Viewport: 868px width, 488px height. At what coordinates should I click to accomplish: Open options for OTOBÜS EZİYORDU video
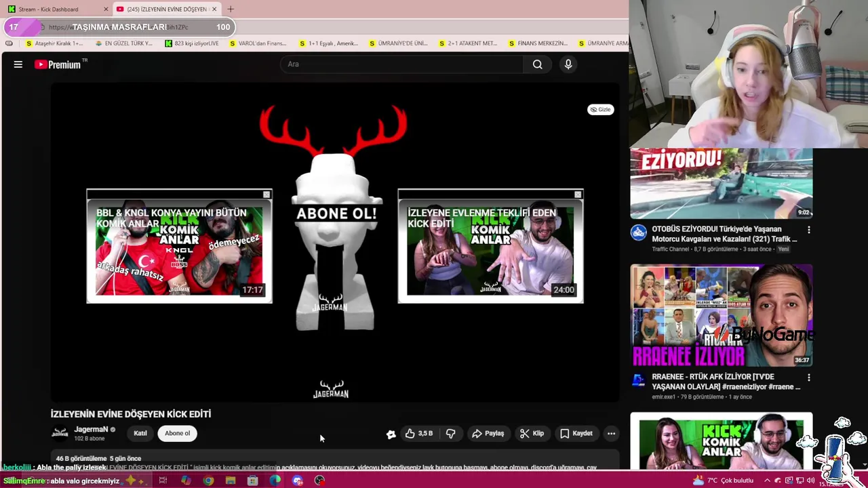click(808, 230)
